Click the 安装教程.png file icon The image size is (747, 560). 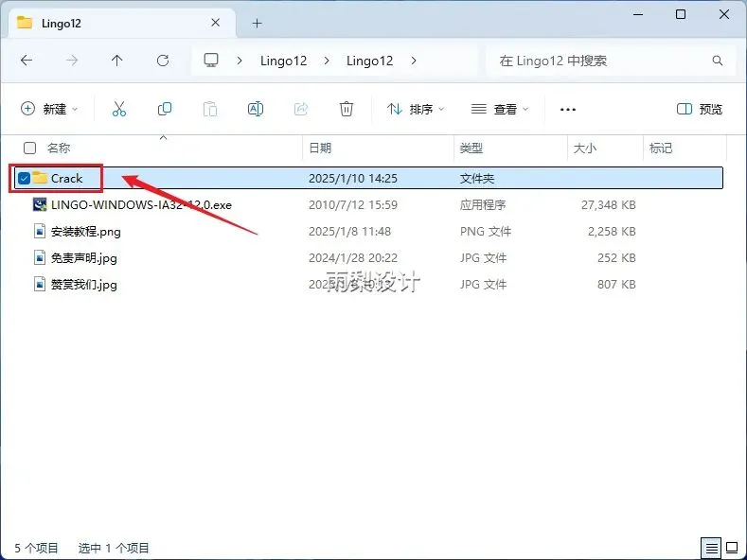[40, 232]
